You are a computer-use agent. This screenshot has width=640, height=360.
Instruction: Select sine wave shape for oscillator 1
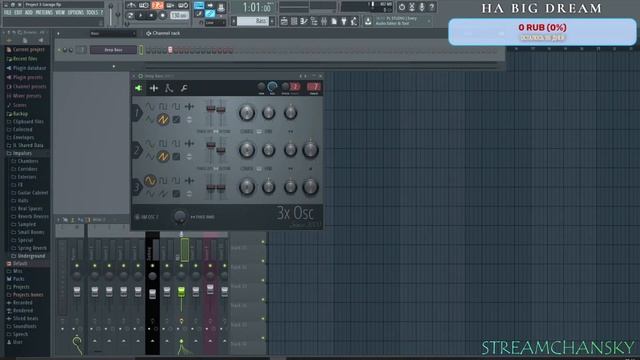tap(150, 107)
